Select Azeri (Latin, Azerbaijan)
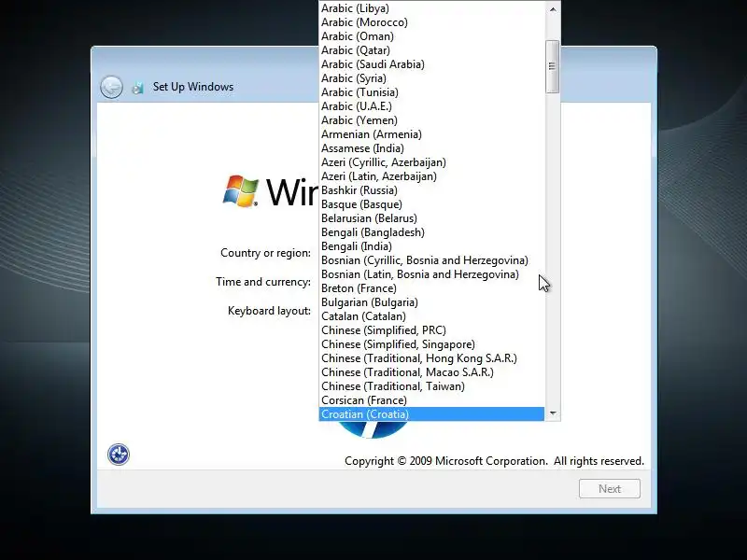Screen dimensions: 747x560 tap(431, 176)
